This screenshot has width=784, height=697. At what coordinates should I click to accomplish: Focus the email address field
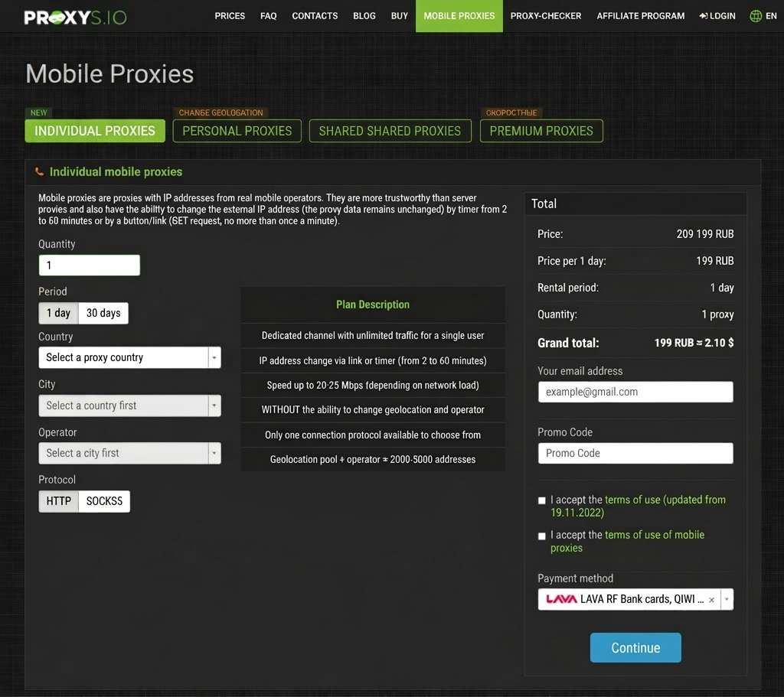click(x=635, y=392)
